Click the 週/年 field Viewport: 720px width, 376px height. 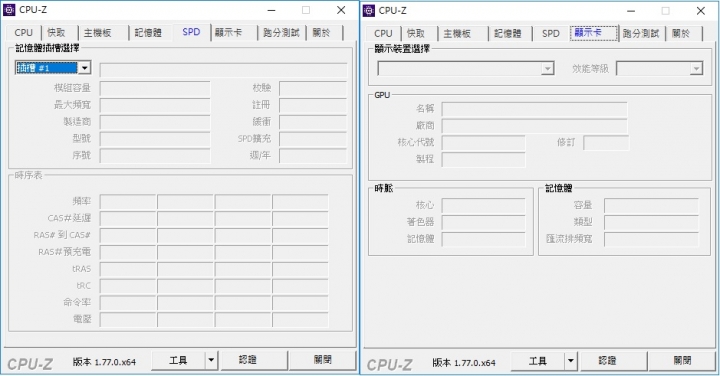point(313,156)
